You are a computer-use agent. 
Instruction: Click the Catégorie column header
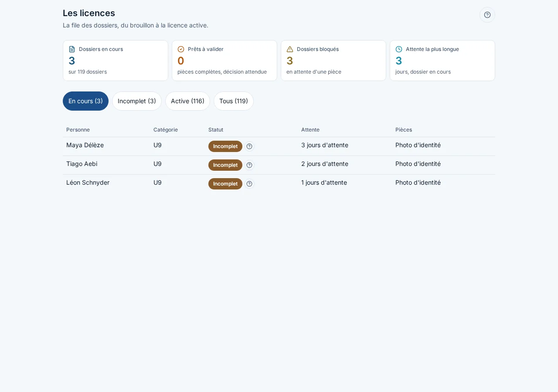click(x=166, y=130)
